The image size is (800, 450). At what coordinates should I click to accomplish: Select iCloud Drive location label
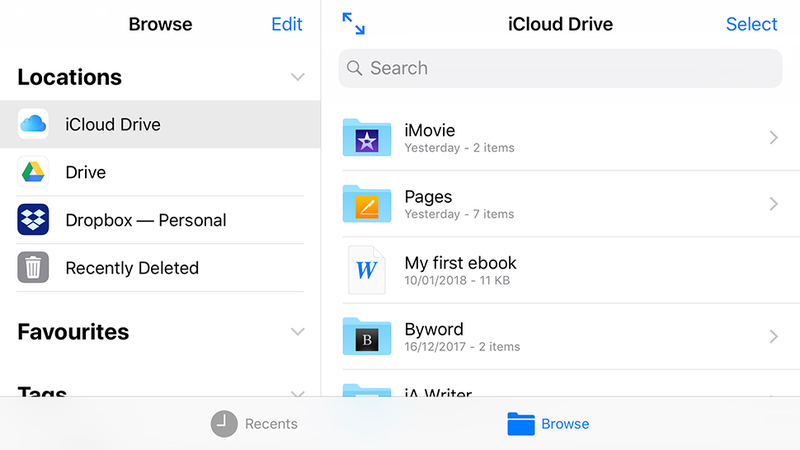(113, 124)
